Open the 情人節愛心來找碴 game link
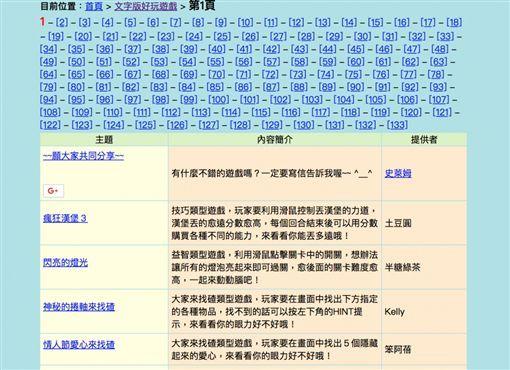The width and height of the screenshot is (510, 370). click(x=79, y=345)
